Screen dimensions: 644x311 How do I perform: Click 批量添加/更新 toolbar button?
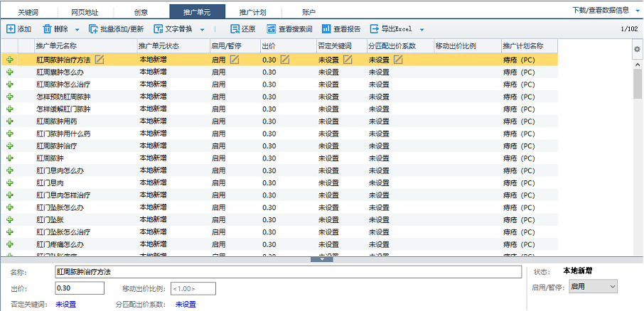point(117,29)
